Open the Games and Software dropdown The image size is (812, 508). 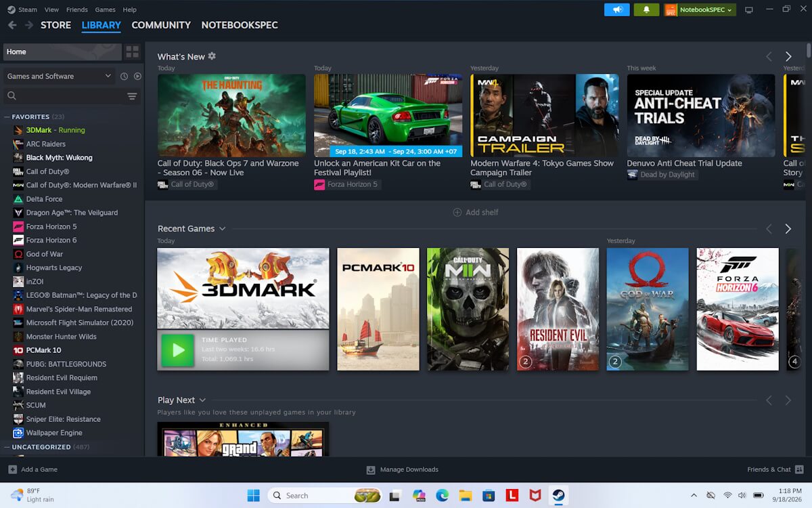coord(60,77)
